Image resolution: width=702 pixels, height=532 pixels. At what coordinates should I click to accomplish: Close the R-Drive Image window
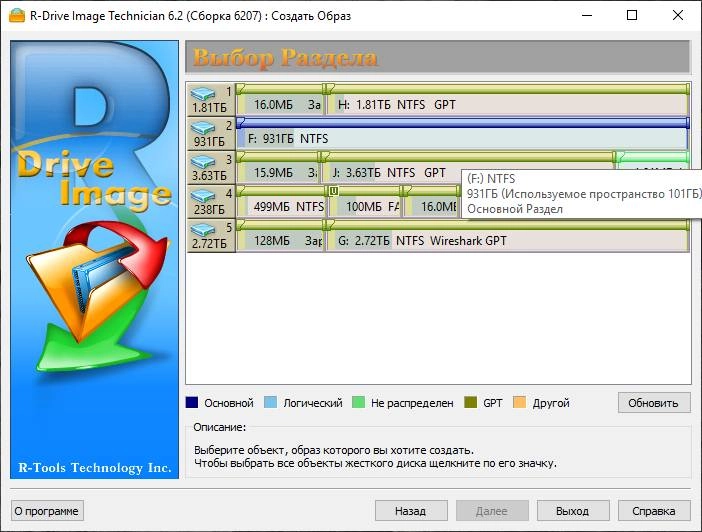tap(678, 15)
